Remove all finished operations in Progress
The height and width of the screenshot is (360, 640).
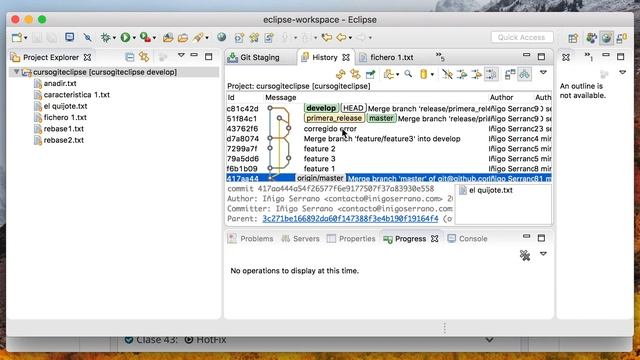[525, 256]
